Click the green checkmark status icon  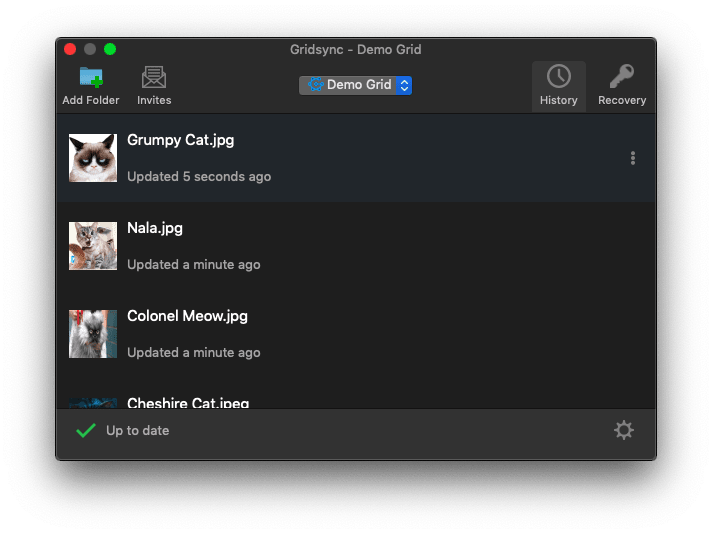point(86,430)
